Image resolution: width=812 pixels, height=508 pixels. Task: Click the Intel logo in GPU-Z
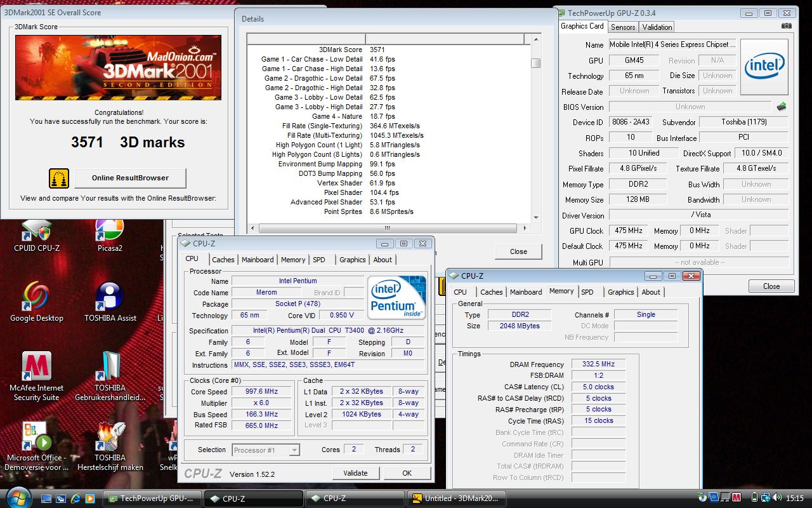tap(764, 67)
